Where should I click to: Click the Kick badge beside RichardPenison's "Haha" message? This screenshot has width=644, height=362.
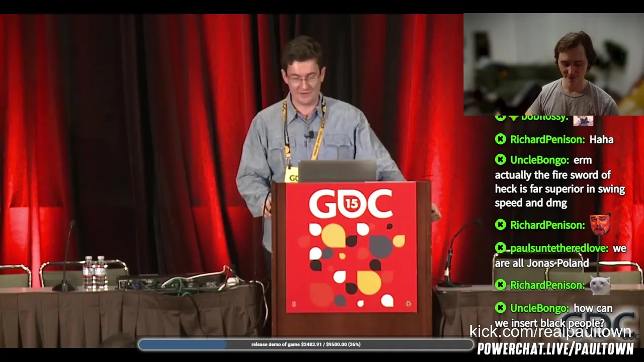pyautogui.click(x=500, y=139)
